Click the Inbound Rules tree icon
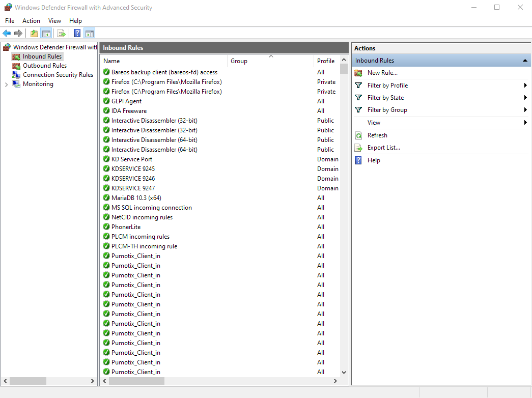 [16, 56]
